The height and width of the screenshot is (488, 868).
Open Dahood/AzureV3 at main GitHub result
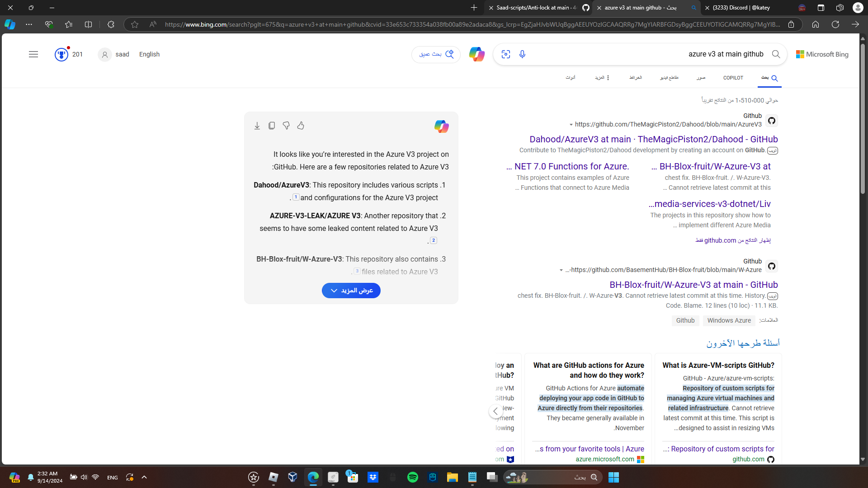(x=654, y=140)
